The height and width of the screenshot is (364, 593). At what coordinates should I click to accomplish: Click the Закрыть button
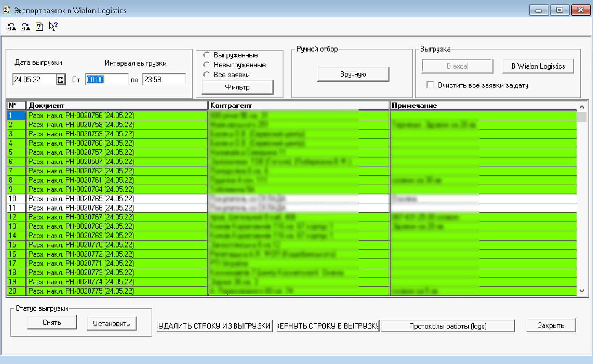coord(551,325)
